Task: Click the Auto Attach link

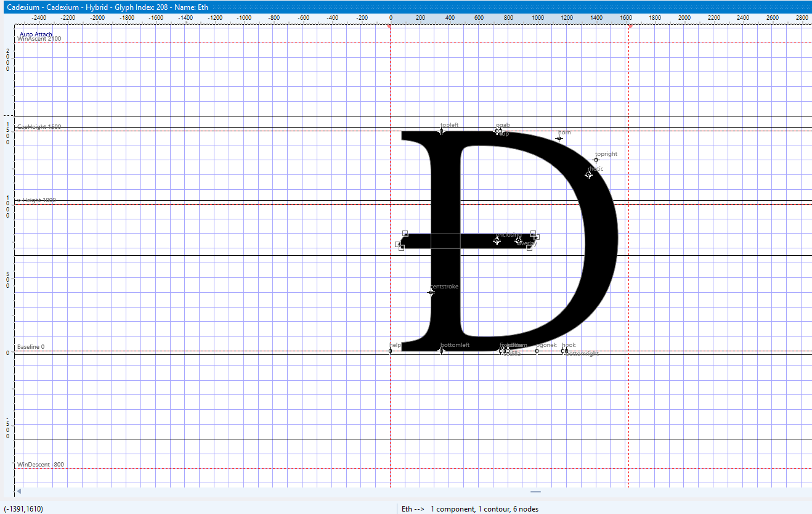Action: pos(36,35)
